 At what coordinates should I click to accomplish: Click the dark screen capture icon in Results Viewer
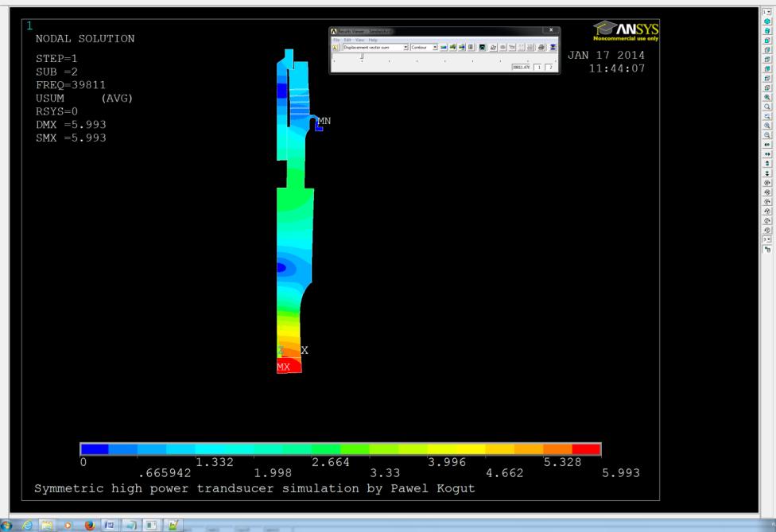[482, 48]
